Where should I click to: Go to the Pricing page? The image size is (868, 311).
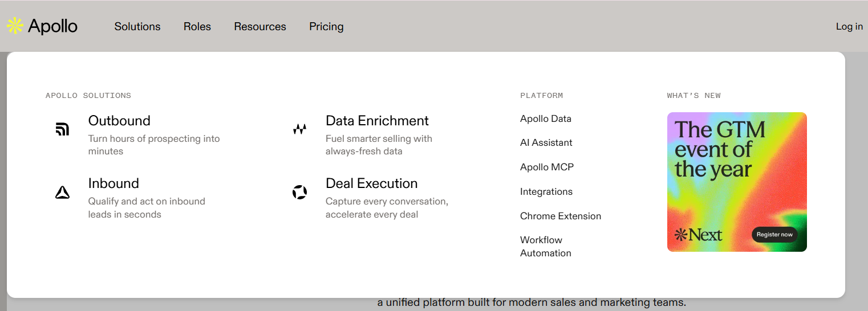(x=326, y=27)
